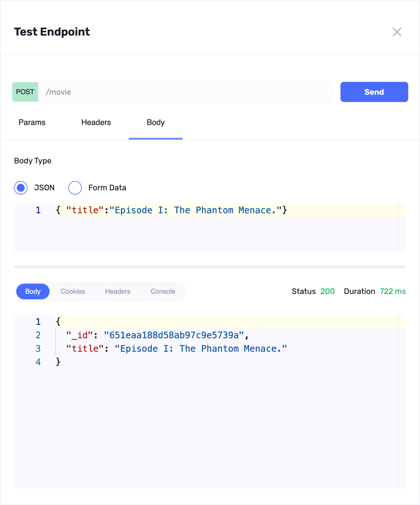Open the request Headers tab

[x=96, y=122]
